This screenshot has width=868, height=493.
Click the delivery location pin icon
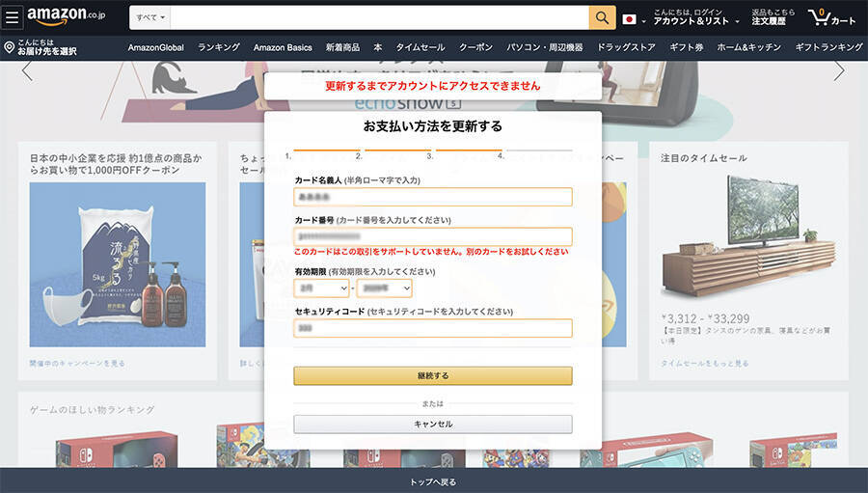(x=9, y=47)
